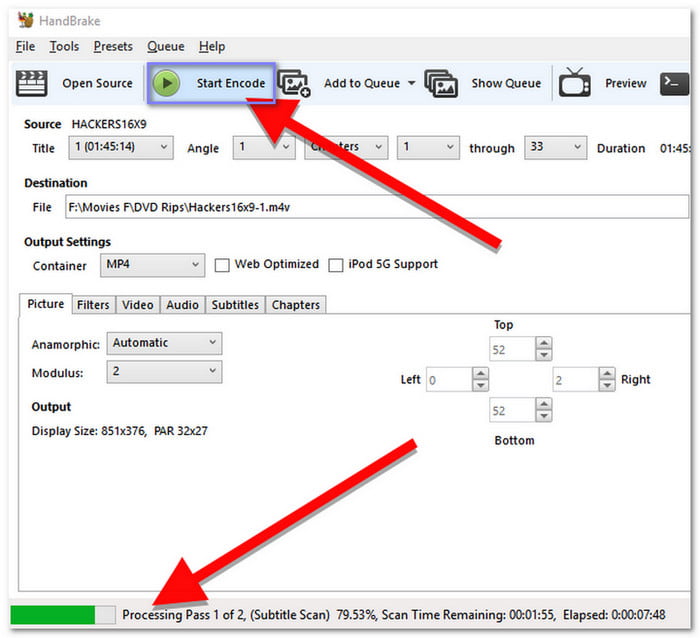This screenshot has height=638, width=700.
Task: Click the Show Queue stacked images icon
Action: pos(441,83)
